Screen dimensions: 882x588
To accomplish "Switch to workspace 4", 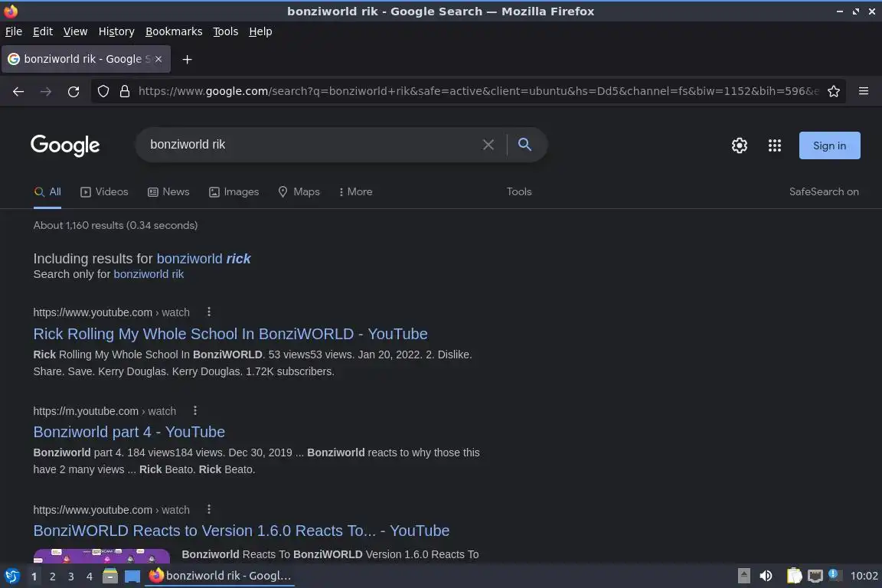I will [x=89, y=577].
